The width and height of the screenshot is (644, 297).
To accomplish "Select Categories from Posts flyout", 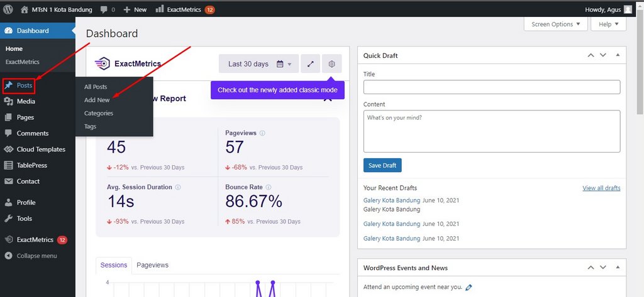I will click(x=99, y=113).
